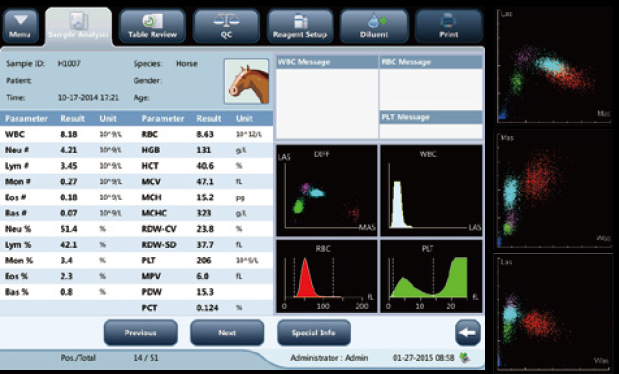Screen dimensions: 619x374
Task: Select the WBC result row
Action: click(x=136, y=134)
